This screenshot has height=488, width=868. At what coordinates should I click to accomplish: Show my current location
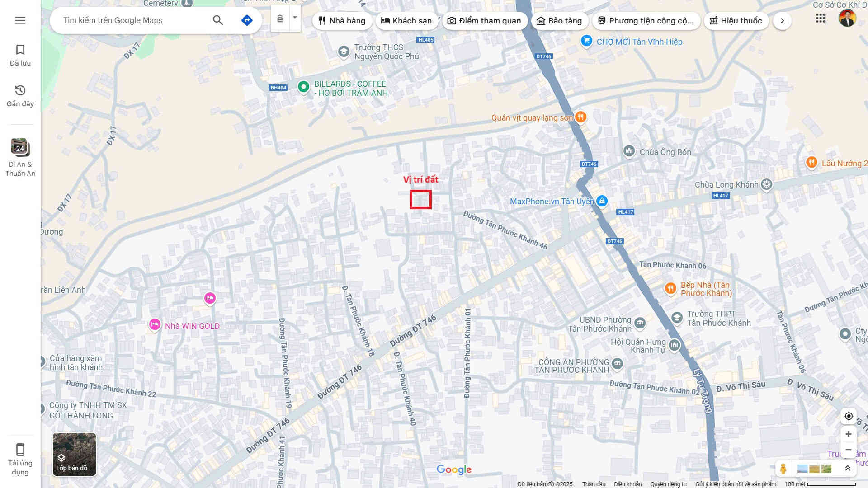[x=849, y=416]
